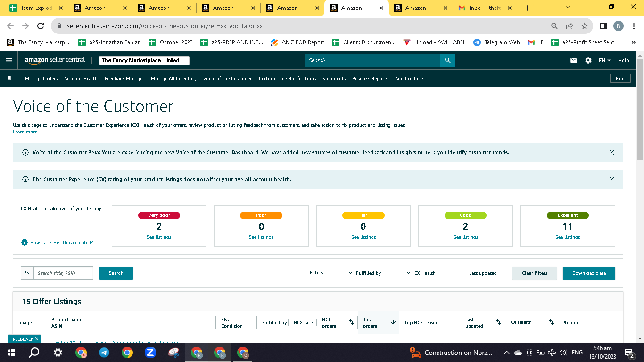
Task: Open Account Health page
Action: 81,79
